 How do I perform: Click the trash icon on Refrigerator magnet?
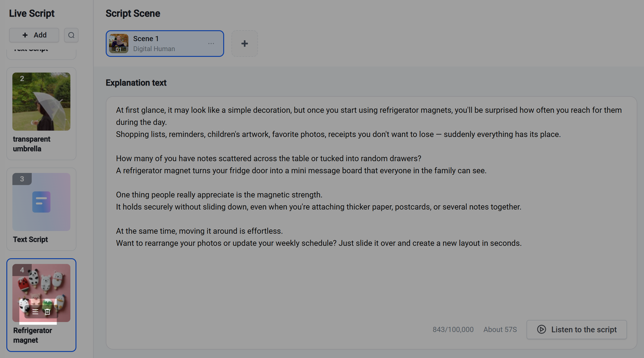click(x=47, y=312)
